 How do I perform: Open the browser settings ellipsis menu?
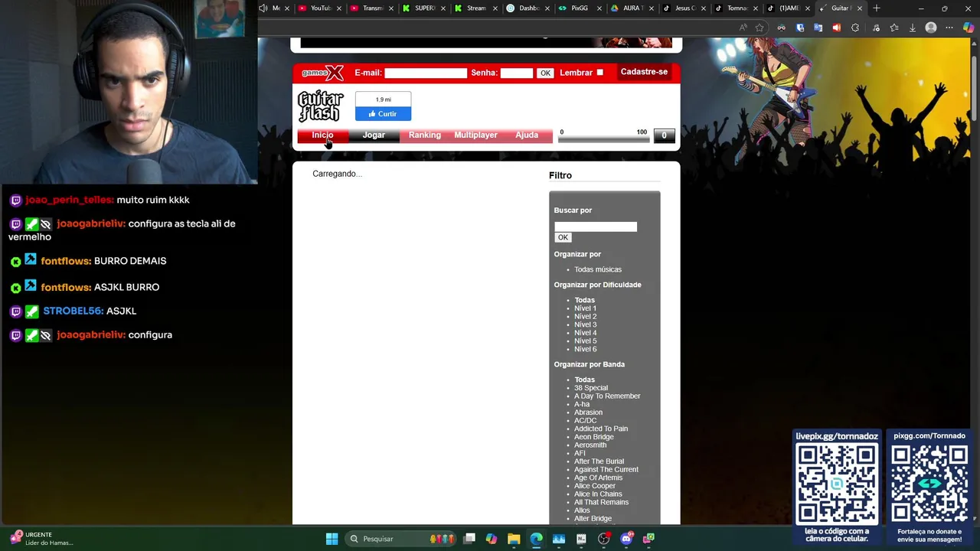point(949,28)
